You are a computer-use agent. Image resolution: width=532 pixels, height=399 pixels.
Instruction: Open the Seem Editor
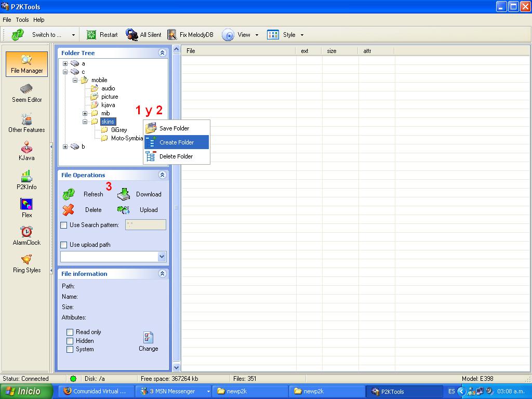click(x=27, y=94)
